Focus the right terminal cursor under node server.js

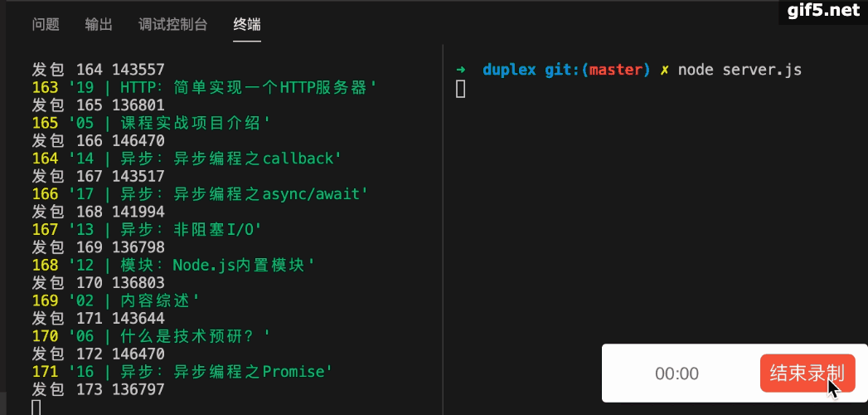click(461, 89)
